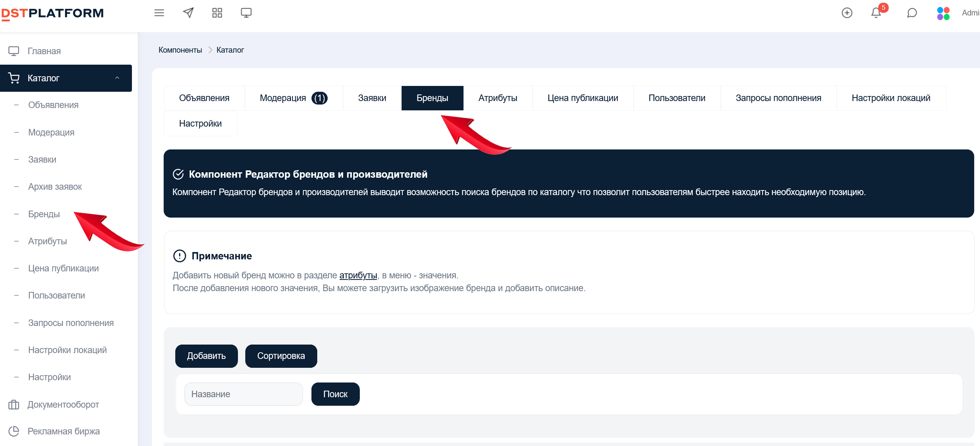The width and height of the screenshot is (980, 446).
Task: Click the Сортировка button
Action: click(281, 356)
